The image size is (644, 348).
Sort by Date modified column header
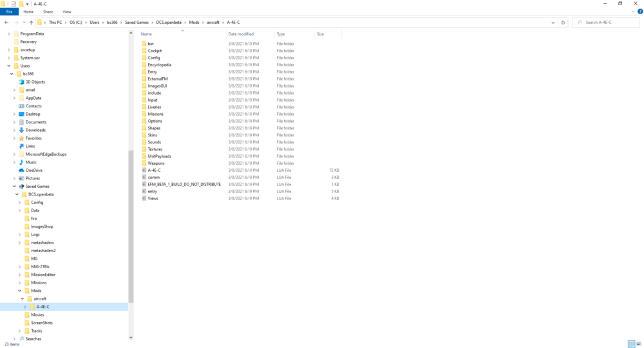(x=250, y=34)
